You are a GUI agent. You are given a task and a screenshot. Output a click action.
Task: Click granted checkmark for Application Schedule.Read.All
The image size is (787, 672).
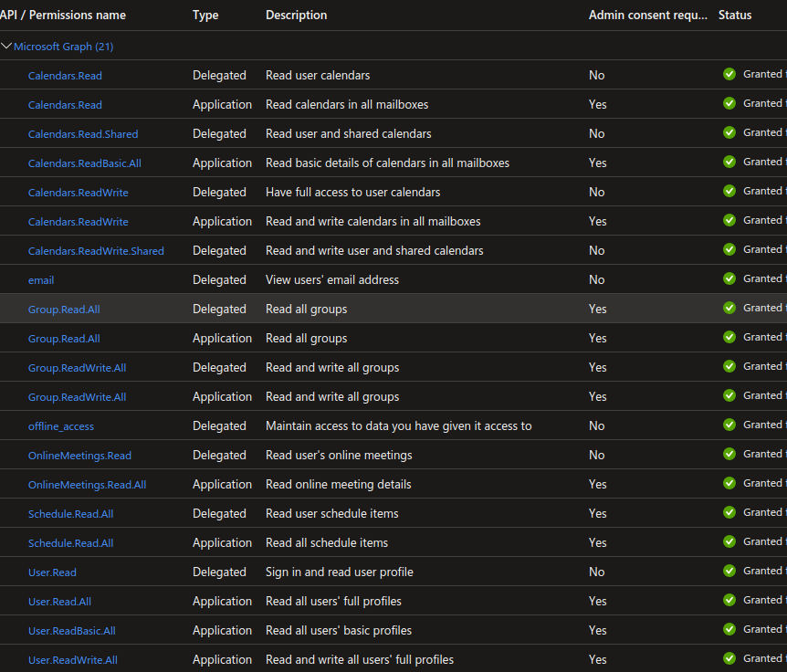click(729, 541)
